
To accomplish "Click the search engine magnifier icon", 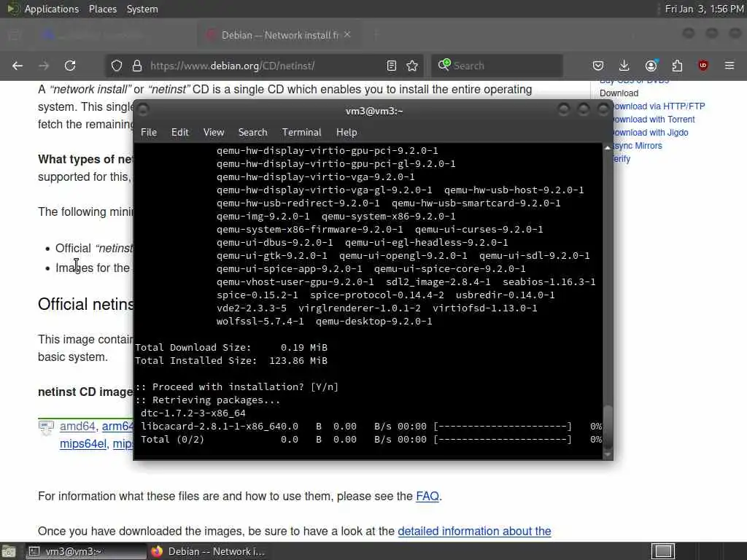I will tap(444, 65).
